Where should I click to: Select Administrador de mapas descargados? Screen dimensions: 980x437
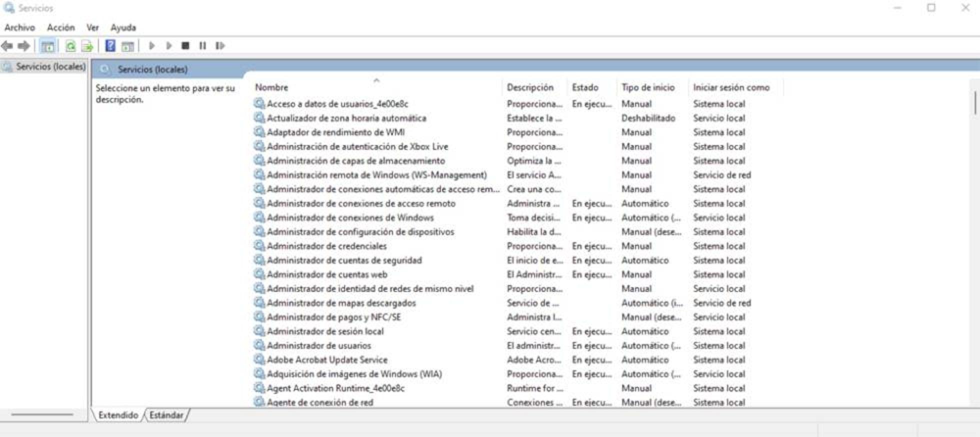[x=341, y=303]
